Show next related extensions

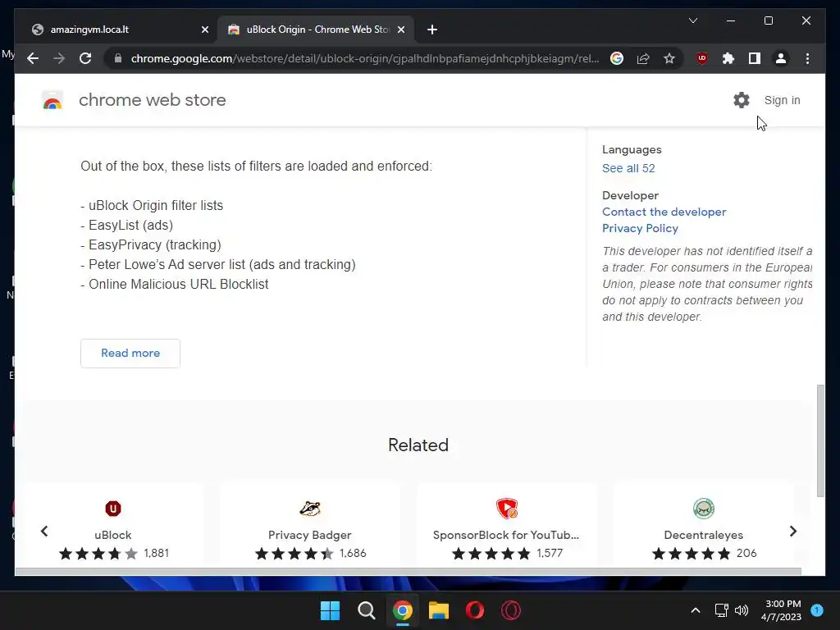pos(793,531)
